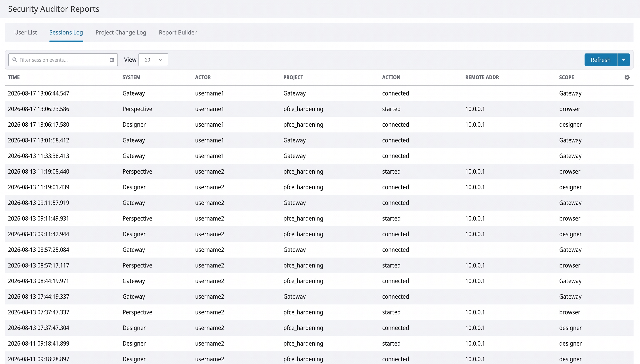Click designer scope in the 07:37:47.304 row

[x=570, y=328]
